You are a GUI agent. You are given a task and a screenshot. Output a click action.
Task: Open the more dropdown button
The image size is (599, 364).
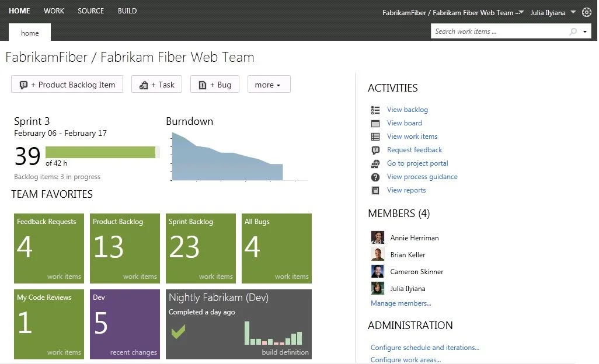(269, 85)
